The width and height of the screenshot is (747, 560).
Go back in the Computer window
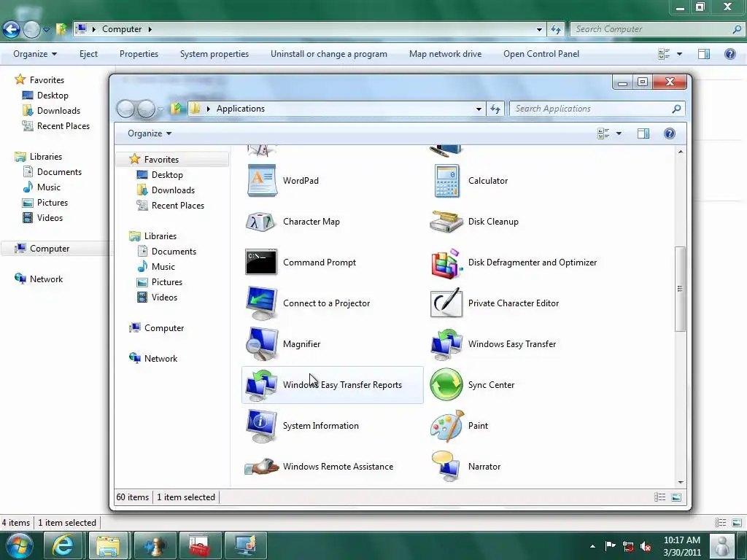click(12, 29)
